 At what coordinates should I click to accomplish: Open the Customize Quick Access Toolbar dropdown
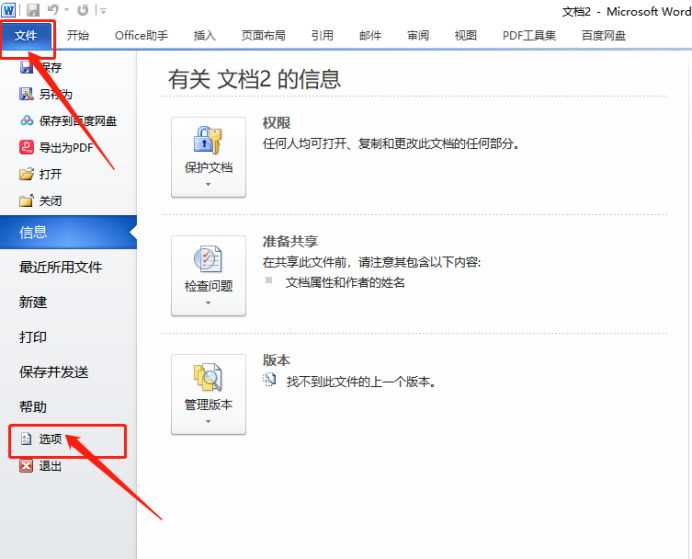coord(103,11)
